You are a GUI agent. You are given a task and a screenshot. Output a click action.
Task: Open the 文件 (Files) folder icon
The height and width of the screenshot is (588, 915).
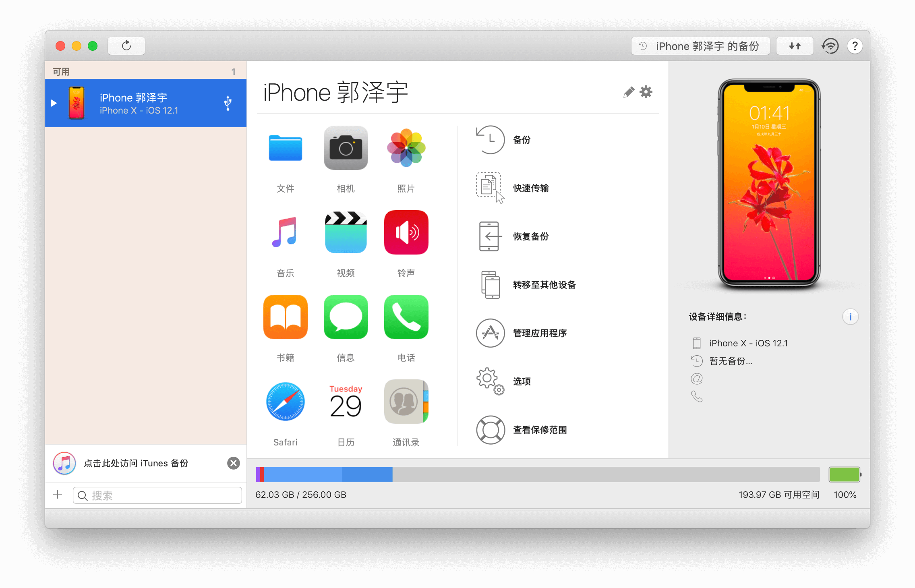click(x=285, y=148)
